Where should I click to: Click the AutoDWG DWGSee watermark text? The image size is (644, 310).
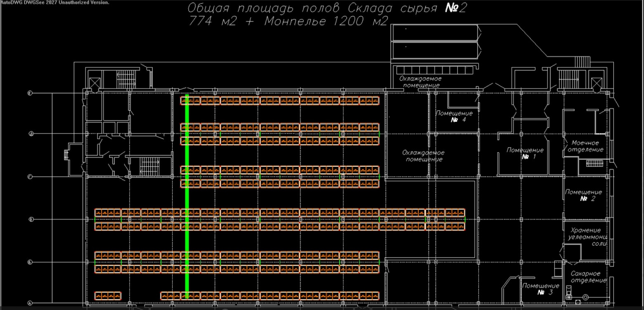point(55,2)
